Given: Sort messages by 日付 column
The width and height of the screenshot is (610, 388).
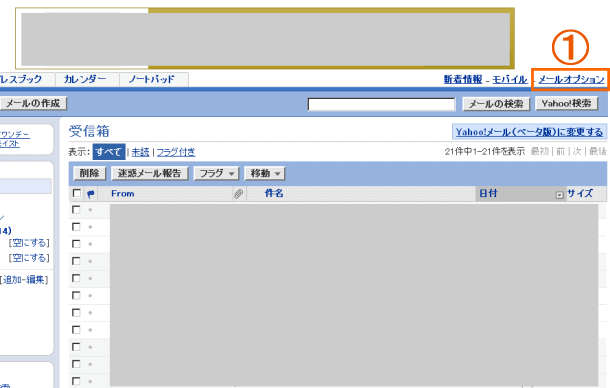Looking at the screenshot, I should pos(488,193).
